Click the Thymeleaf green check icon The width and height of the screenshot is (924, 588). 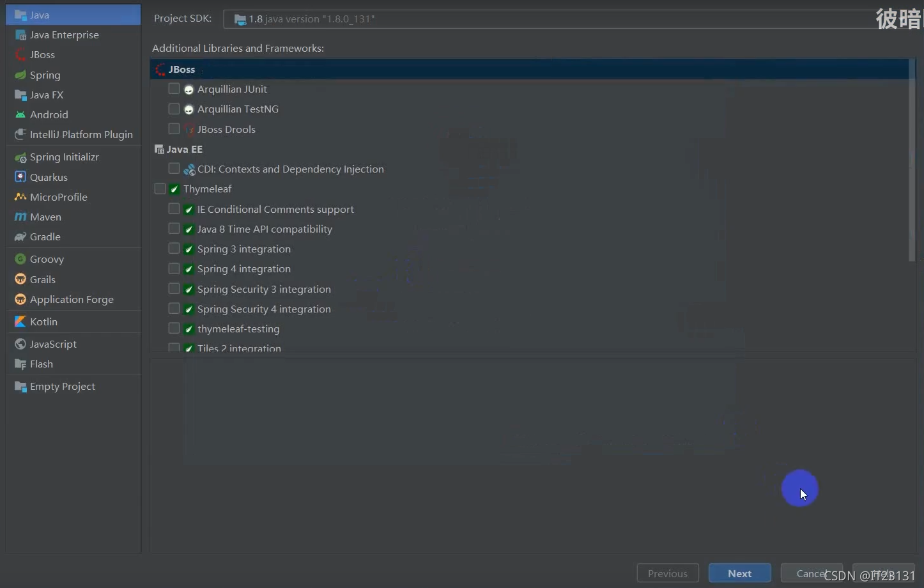[174, 189]
